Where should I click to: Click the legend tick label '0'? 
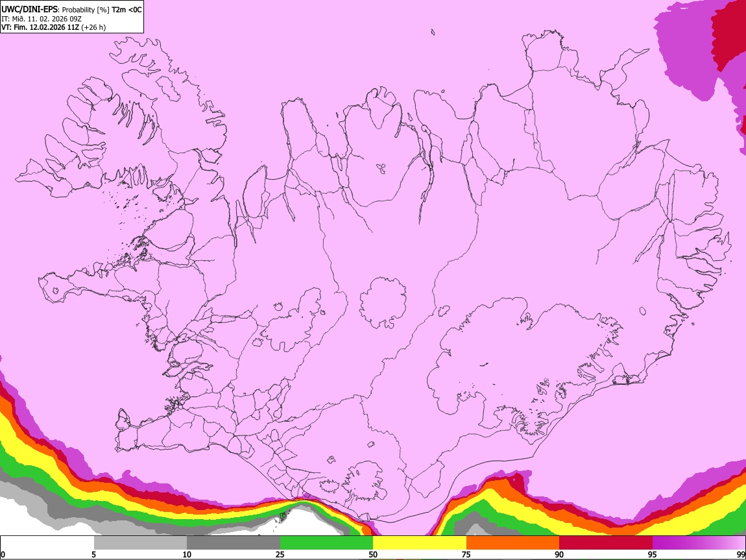click(3, 554)
